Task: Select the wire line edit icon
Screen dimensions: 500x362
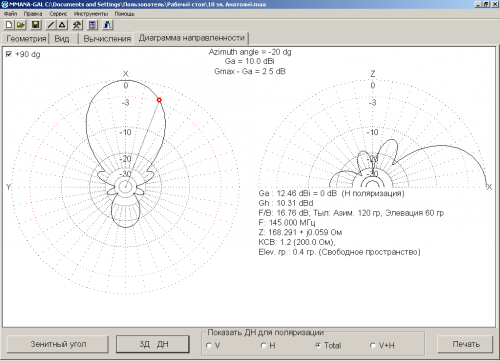Action: click(x=51, y=25)
